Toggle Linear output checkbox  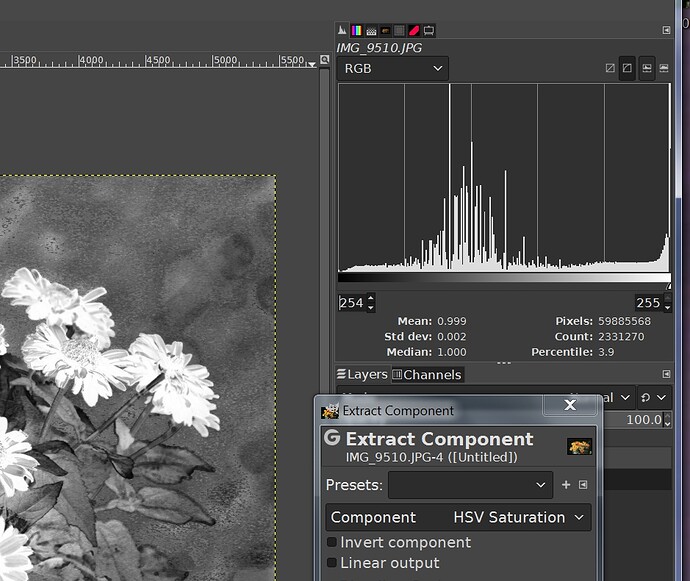[x=332, y=563]
